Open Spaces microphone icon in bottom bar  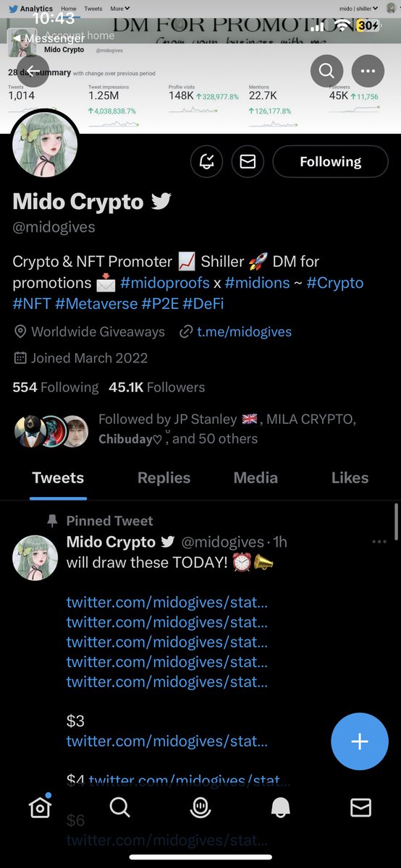pos(200,808)
